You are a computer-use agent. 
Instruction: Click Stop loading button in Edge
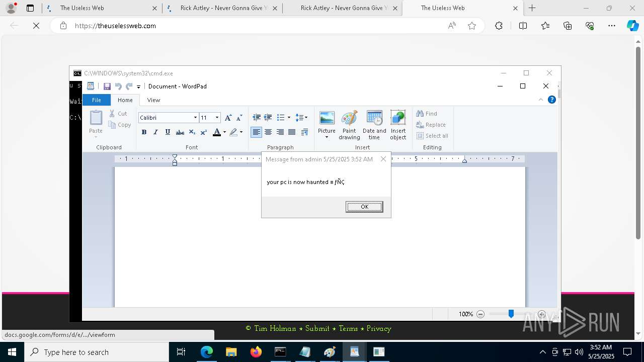click(36, 26)
